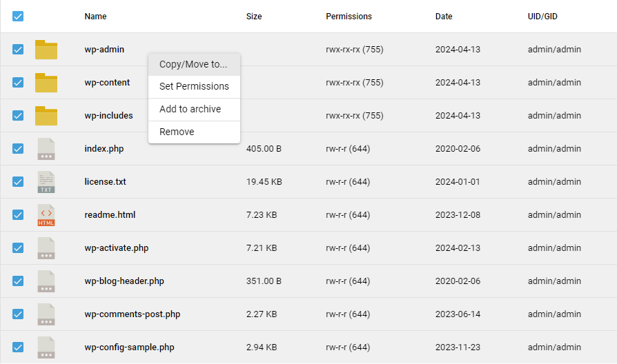617x364 pixels.
Task: Click the 2024-01-01 date of license.txt
Action: pyautogui.click(x=458, y=181)
